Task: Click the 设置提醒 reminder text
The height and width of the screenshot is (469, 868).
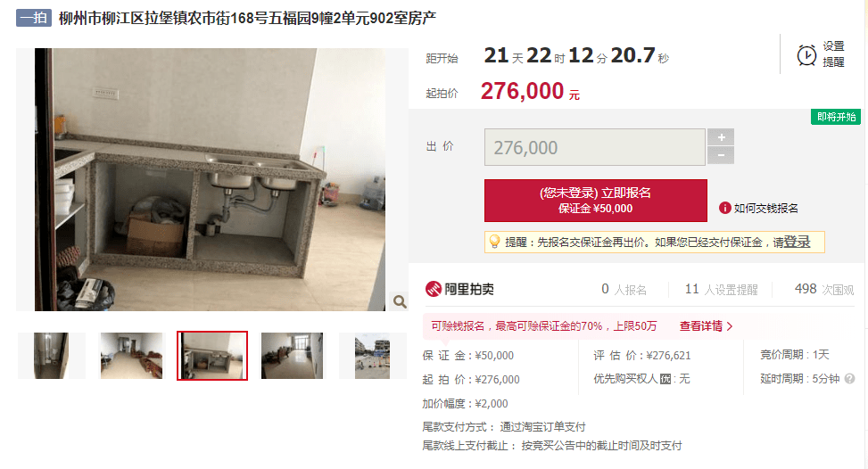Action: tap(834, 54)
